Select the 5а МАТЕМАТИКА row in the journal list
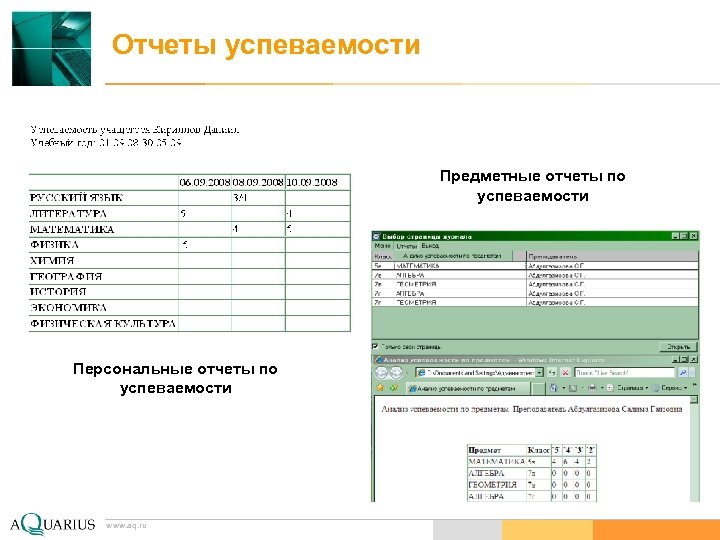This screenshot has width=720, height=540. click(x=535, y=266)
